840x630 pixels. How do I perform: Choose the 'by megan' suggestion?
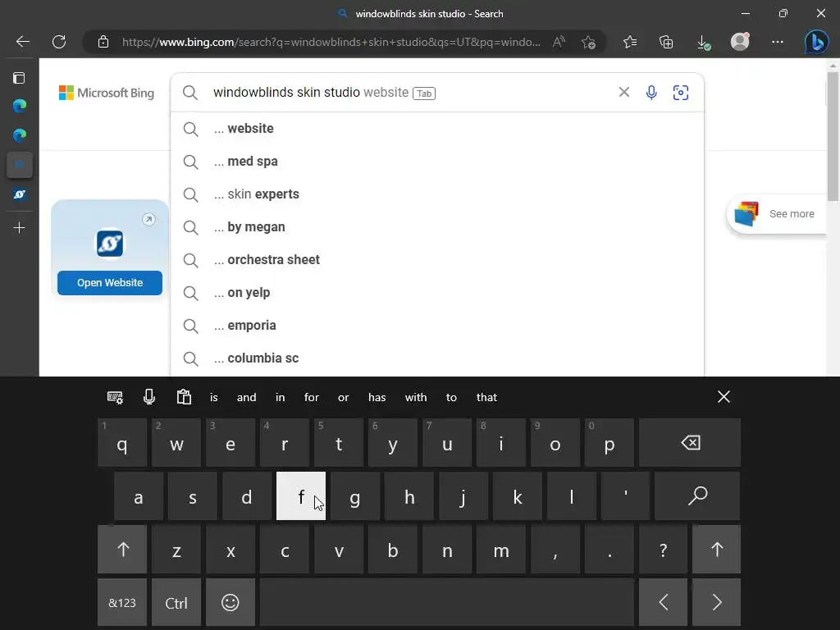point(437,227)
